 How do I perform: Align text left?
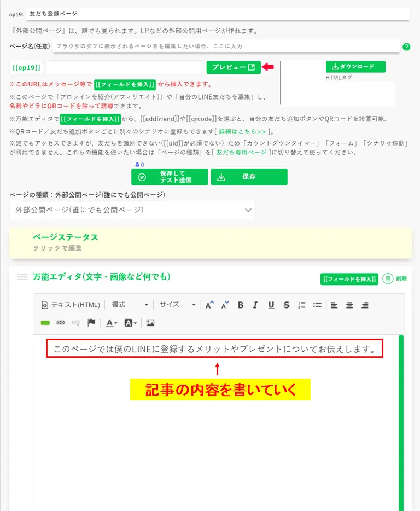click(334, 305)
